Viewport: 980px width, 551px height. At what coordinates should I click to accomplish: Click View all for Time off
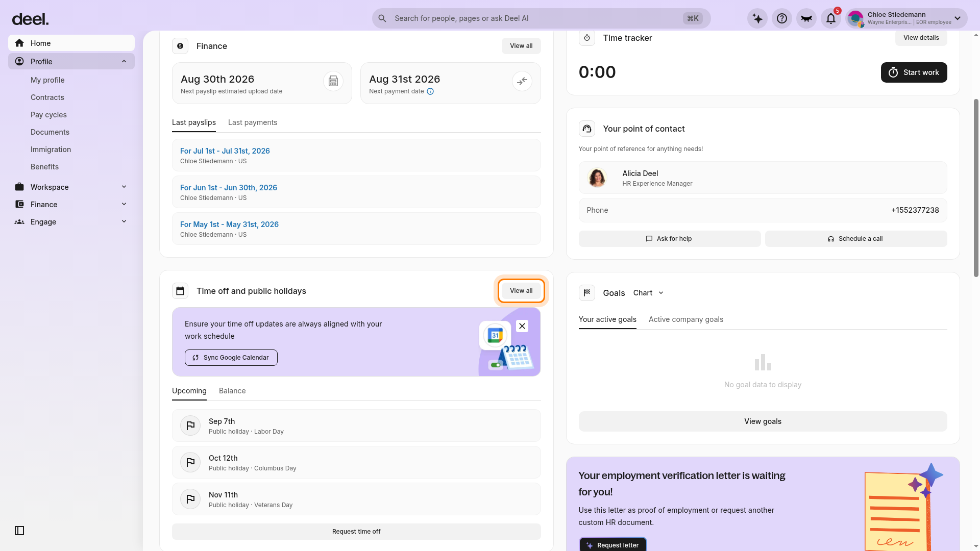[521, 291]
